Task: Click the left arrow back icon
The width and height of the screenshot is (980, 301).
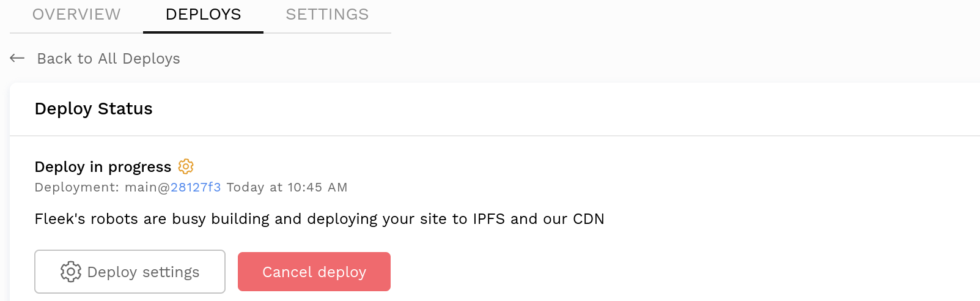Action: [x=17, y=58]
